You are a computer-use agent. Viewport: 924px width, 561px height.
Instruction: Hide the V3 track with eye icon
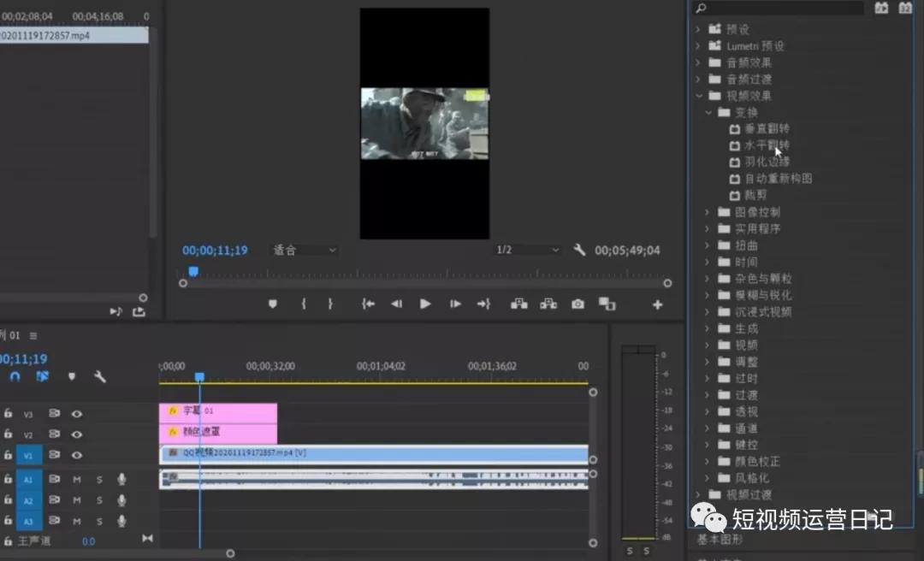pos(77,414)
